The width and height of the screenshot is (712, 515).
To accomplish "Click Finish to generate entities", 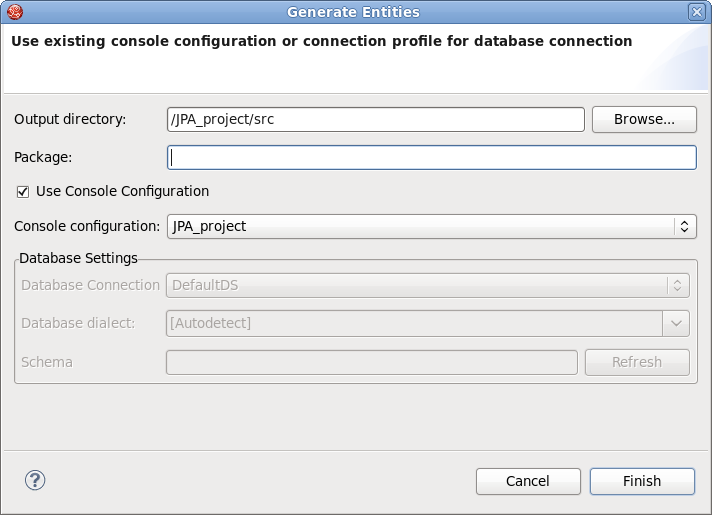I will click(x=641, y=481).
